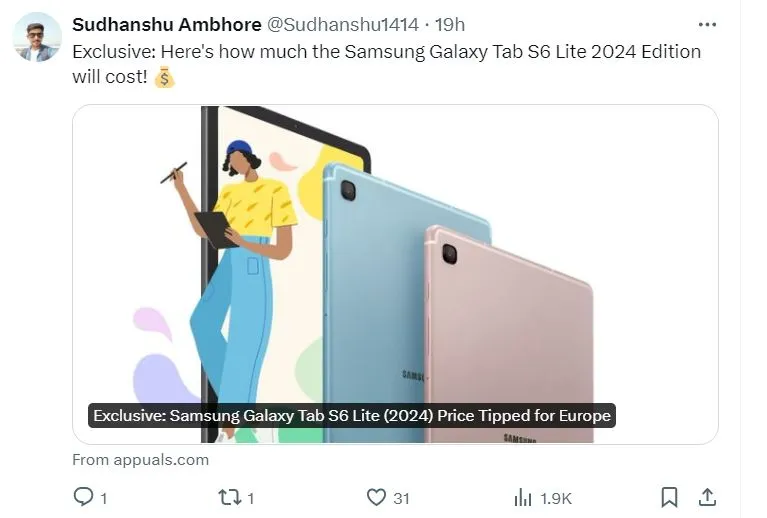Repost the tweet using the retweet icon
This screenshot has width=767, height=518.
pos(229,497)
